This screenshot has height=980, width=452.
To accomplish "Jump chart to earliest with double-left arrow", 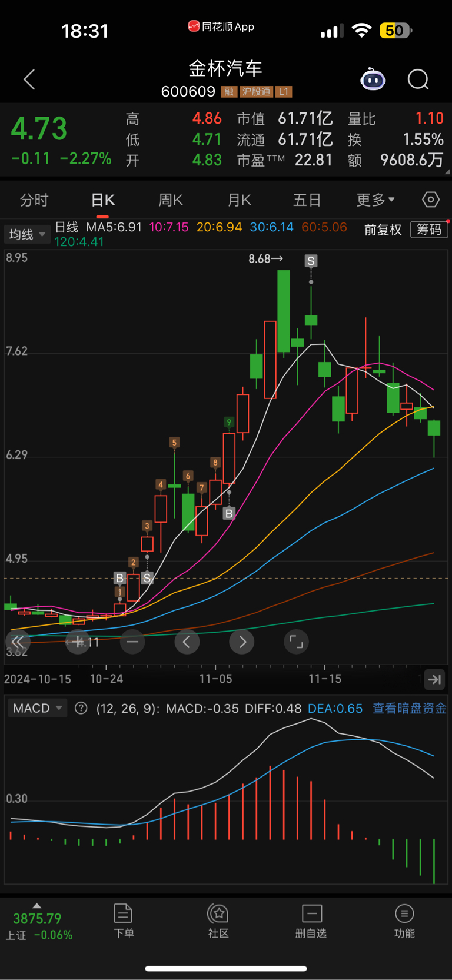I will click(x=18, y=642).
